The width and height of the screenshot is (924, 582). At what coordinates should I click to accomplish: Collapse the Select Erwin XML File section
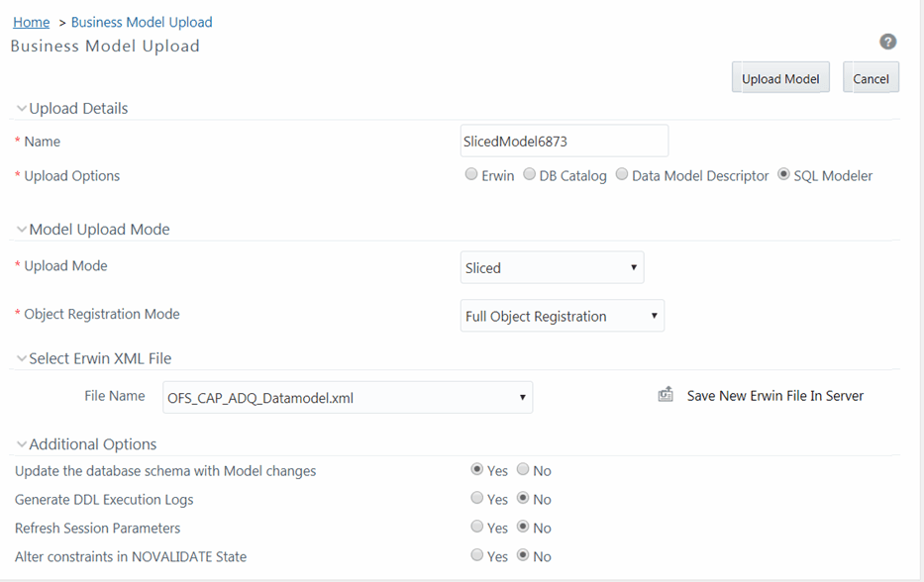(21, 357)
